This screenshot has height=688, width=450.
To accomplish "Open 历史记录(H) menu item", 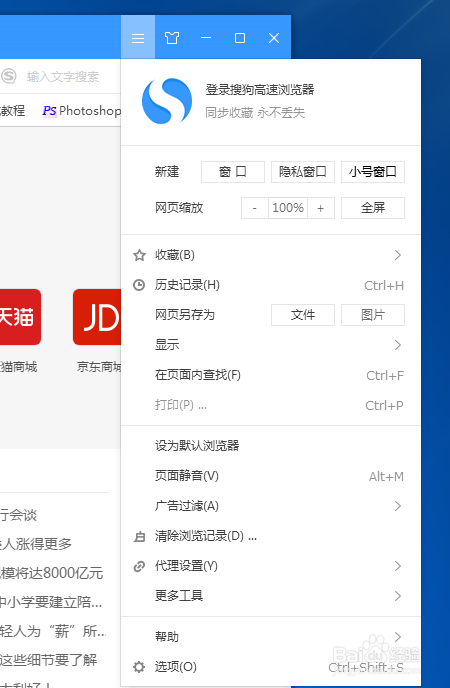I will click(271, 285).
